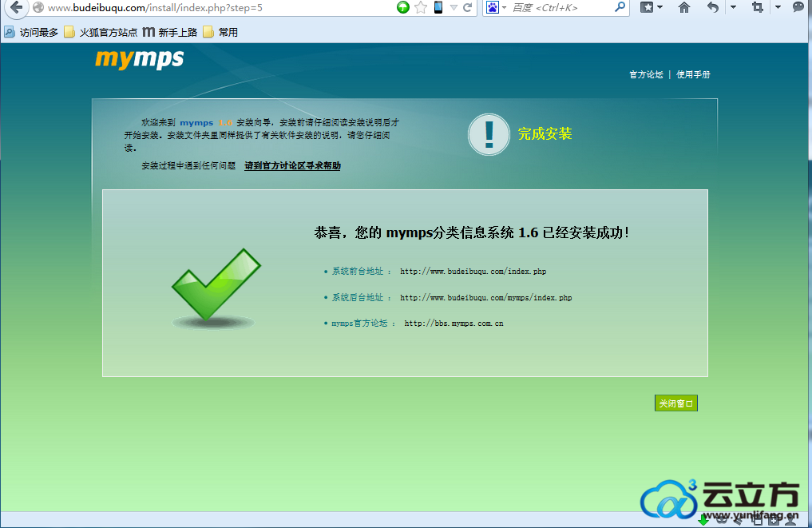Click the forum URL http://bbs.mymps.com.cn

(454, 324)
